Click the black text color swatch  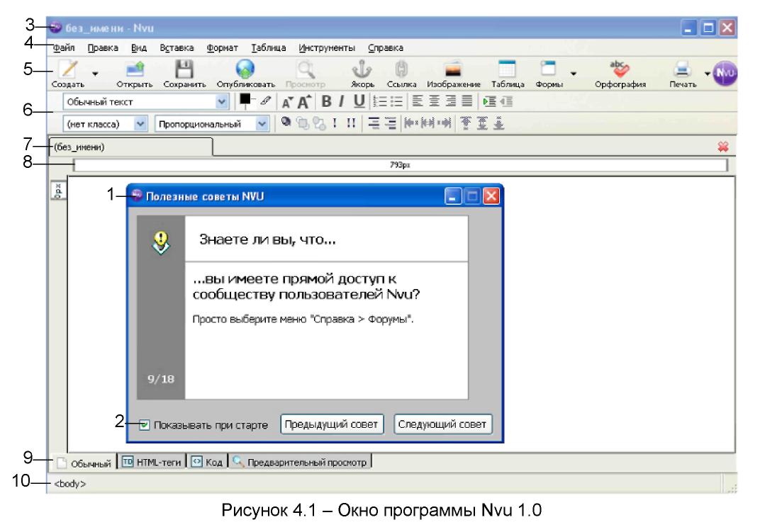245,99
